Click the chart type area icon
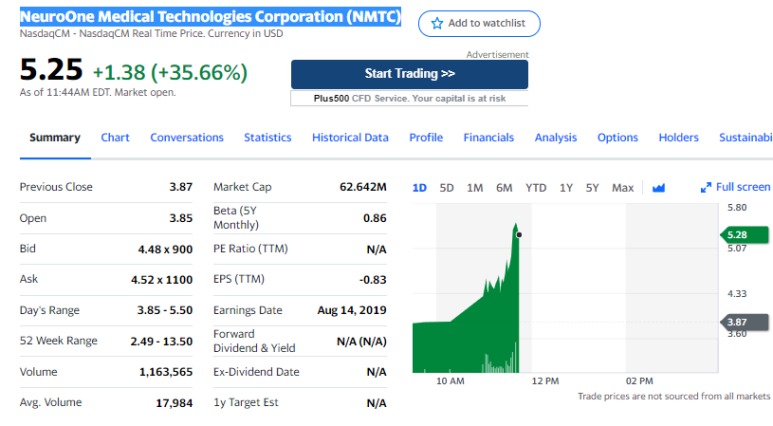The width and height of the screenshot is (773, 426). 659,188
